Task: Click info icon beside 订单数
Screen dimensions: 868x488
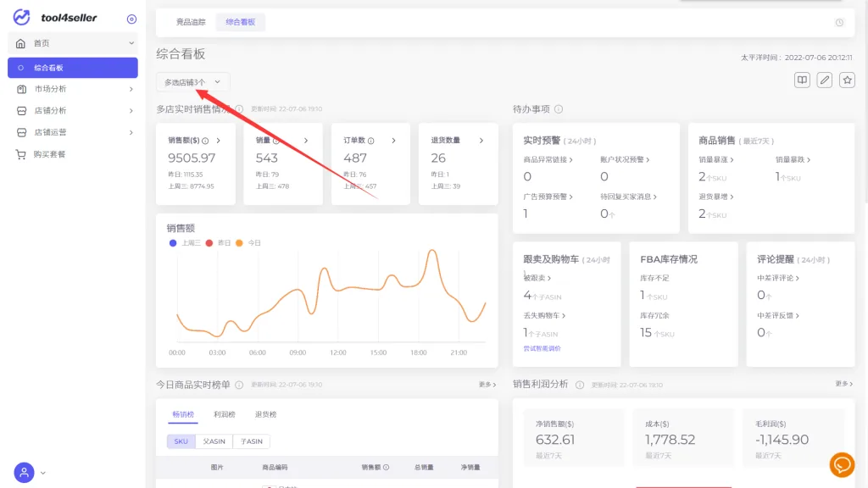Action: pyautogui.click(x=371, y=141)
